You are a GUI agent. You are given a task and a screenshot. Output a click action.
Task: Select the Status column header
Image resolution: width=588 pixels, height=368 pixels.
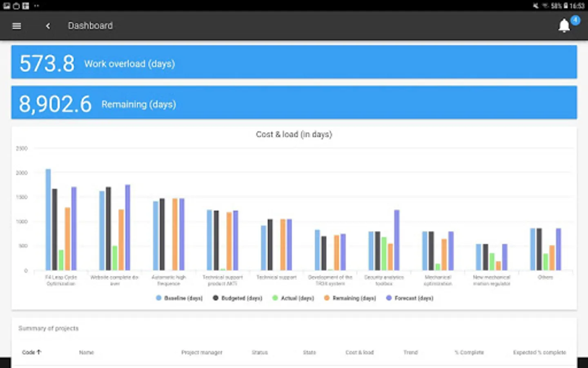coord(260,352)
